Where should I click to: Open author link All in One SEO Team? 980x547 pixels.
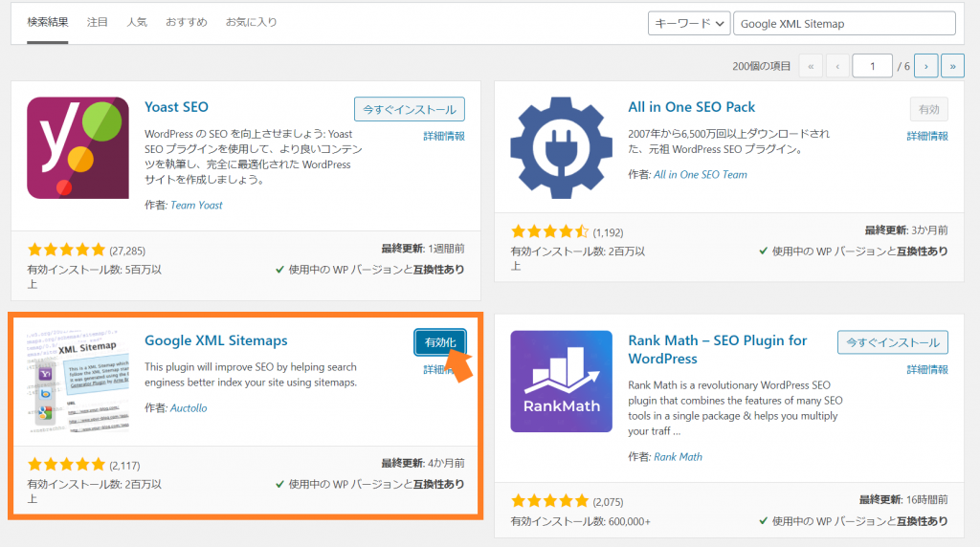pos(700,174)
